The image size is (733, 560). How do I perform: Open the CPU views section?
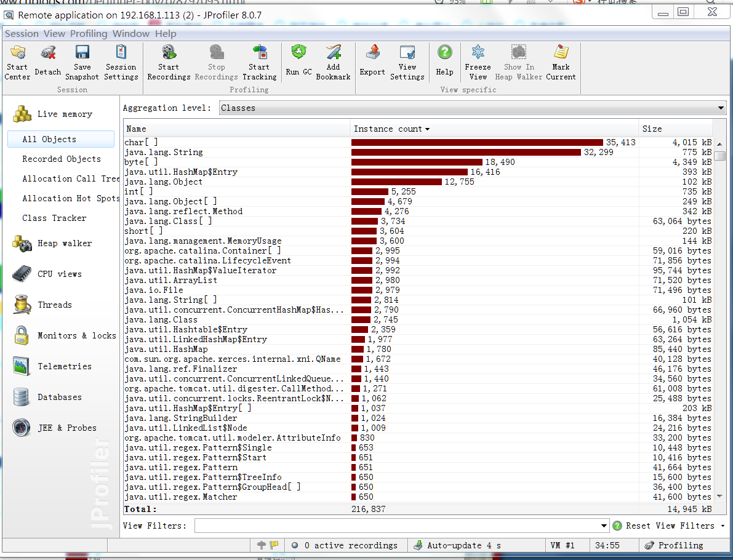click(x=47, y=274)
